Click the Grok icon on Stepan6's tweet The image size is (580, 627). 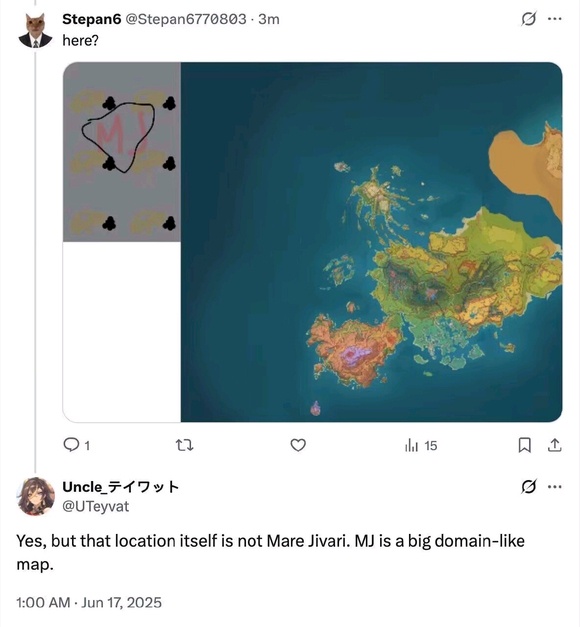[x=528, y=19]
